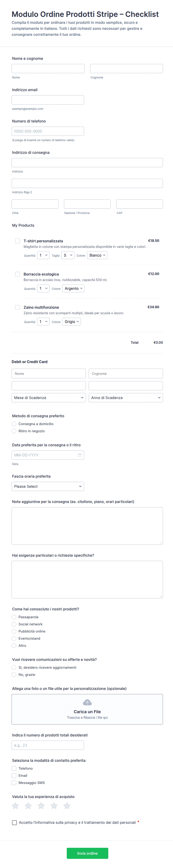Open the T-shirt Taglia dropdown
The image size is (173, 868).
coord(68,255)
